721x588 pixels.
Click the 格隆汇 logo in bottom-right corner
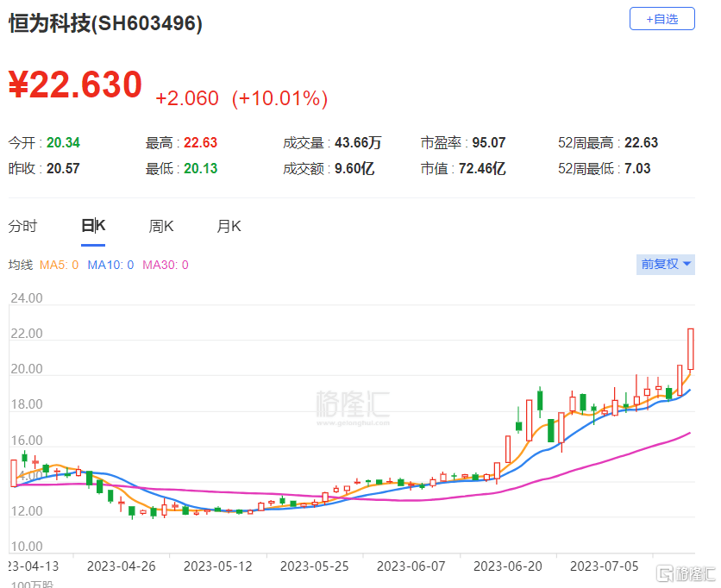[x=687, y=573]
